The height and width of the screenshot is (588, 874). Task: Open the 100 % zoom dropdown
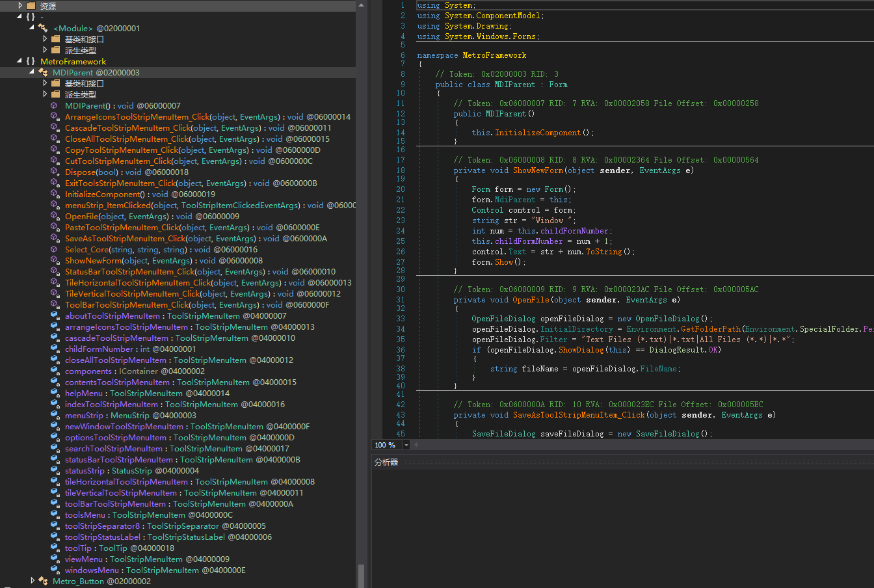(x=406, y=445)
